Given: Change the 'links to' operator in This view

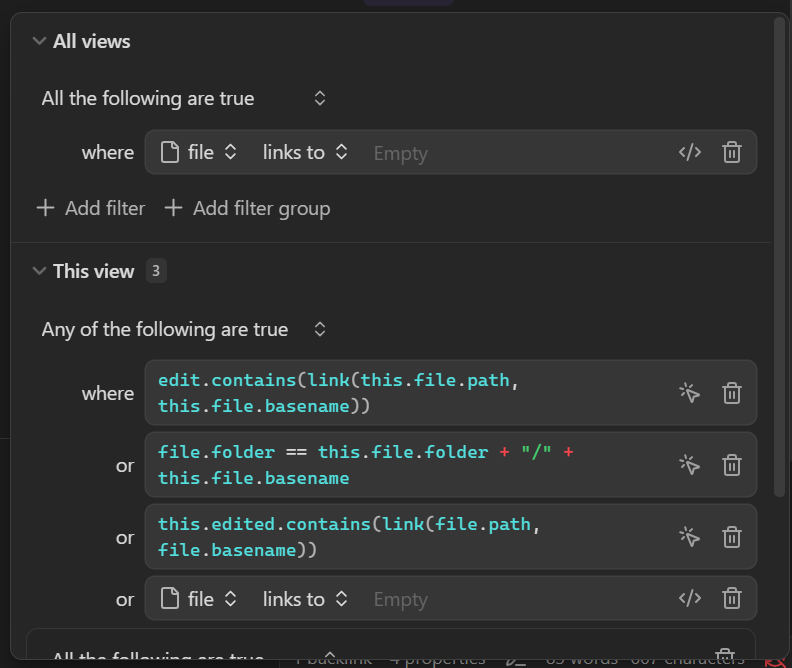Looking at the screenshot, I should 305,599.
